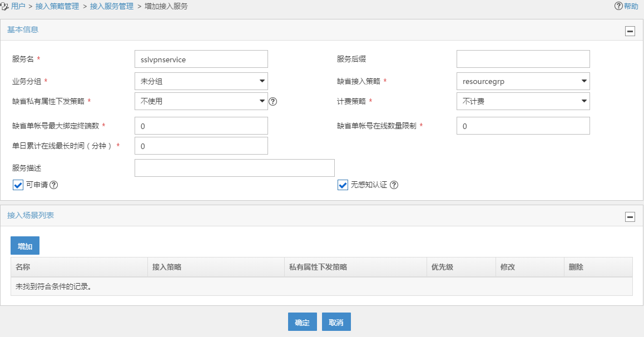This screenshot has width=644, height=337.
Task: Click the 取消 button
Action: tap(336, 322)
